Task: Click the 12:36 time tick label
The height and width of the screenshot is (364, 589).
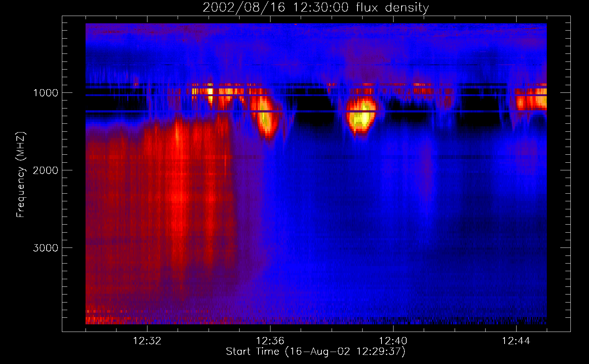Action: 270,341
